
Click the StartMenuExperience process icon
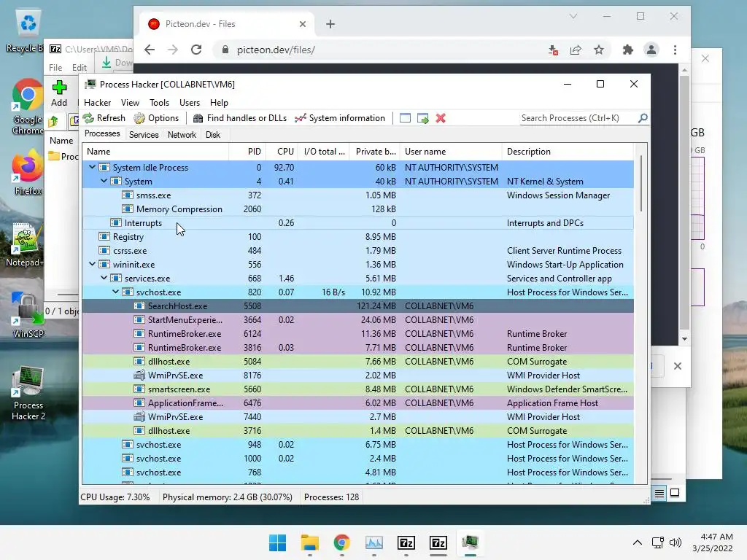(x=139, y=319)
